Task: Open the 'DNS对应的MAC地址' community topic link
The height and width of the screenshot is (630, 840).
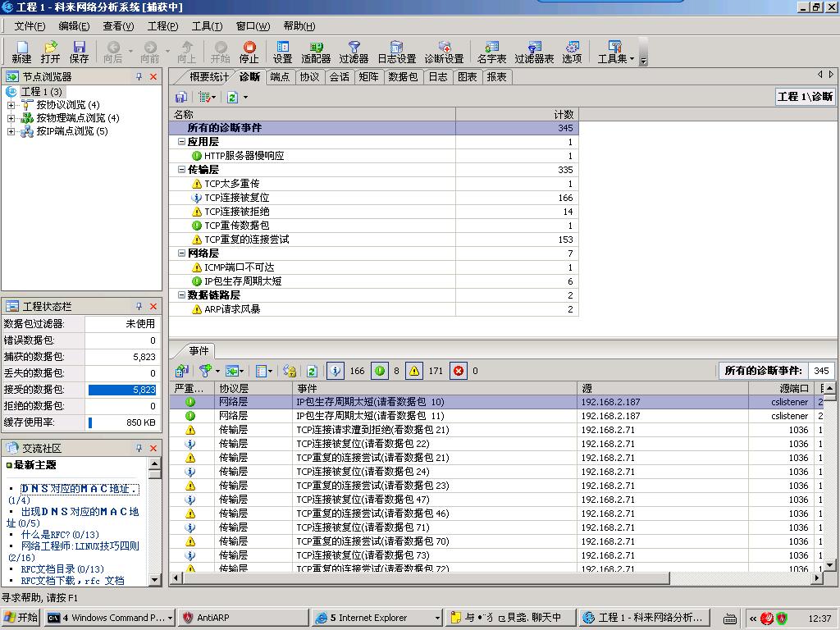Action: tap(80, 489)
